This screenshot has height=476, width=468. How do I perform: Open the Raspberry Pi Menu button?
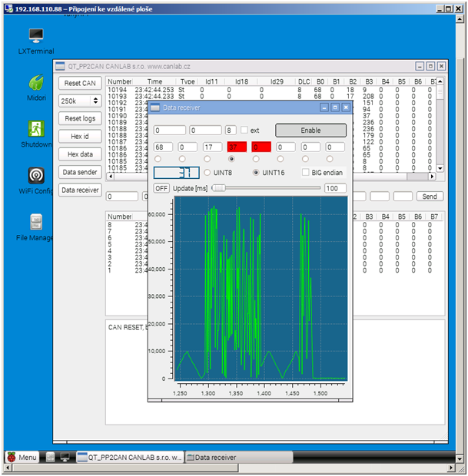click(22, 457)
